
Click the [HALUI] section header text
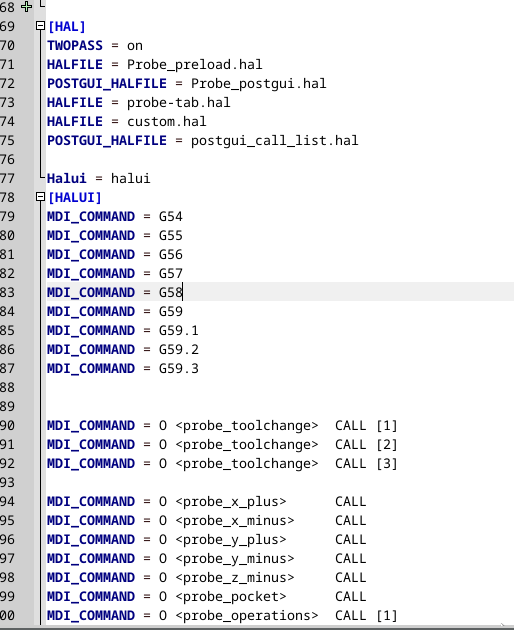click(x=75, y=197)
